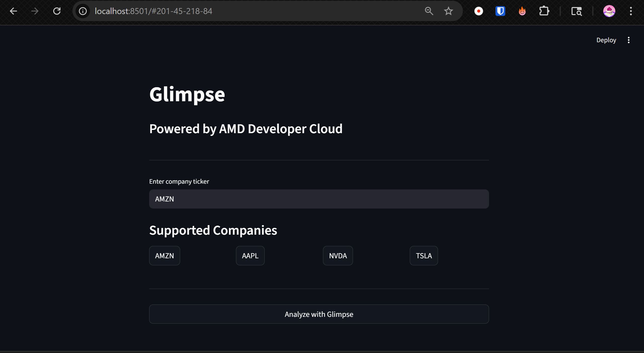Reload the page with refresh icon
The width and height of the screenshot is (644, 353).
(x=57, y=11)
